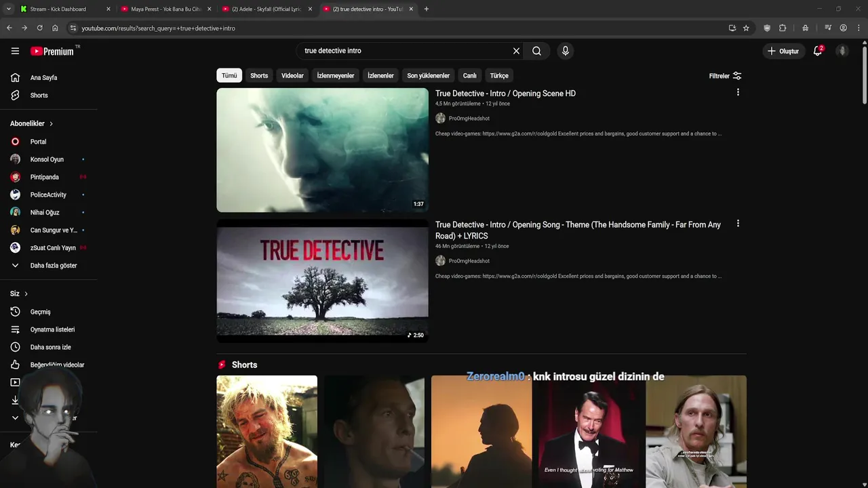The height and width of the screenshot is (488, 868).
Task: Click the Shorts icon in sidebar
Action: coord(15,96)
